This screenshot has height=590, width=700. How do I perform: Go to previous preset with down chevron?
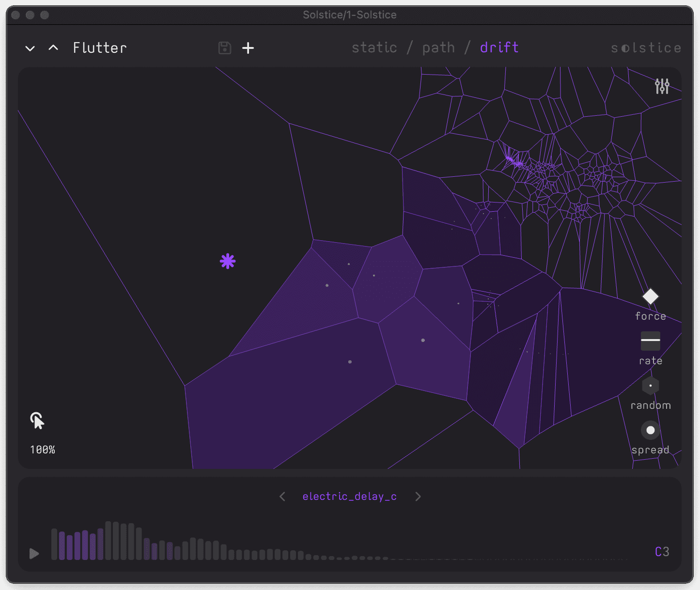(x=30, y=48)
